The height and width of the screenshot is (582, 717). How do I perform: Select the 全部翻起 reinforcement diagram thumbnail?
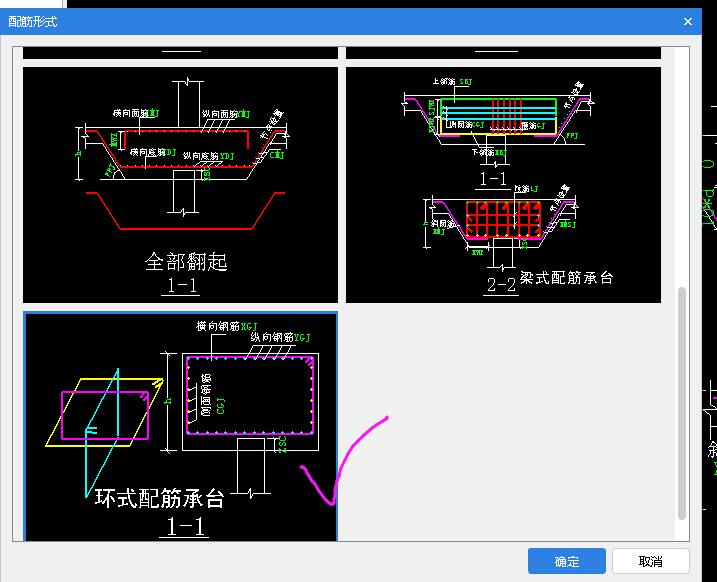pos(180,185)
